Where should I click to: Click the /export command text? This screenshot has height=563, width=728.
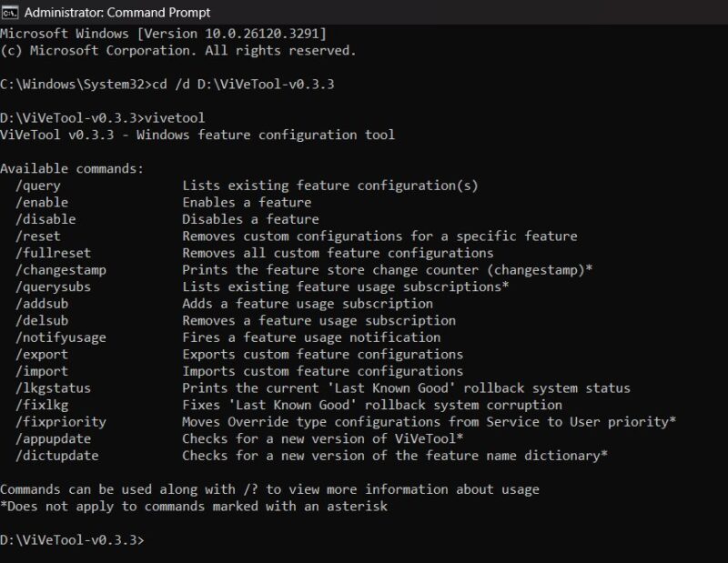41,354
